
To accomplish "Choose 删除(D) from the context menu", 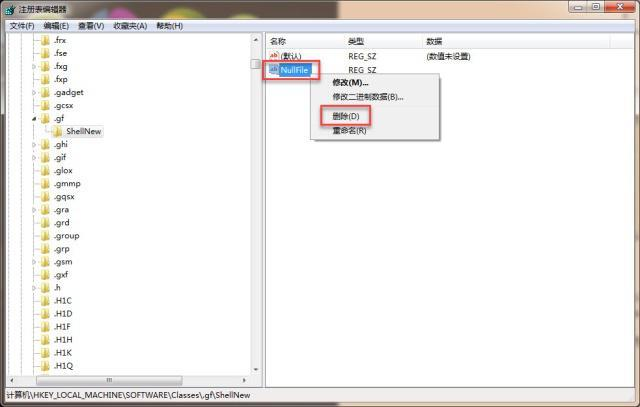I will pos(346,116).
